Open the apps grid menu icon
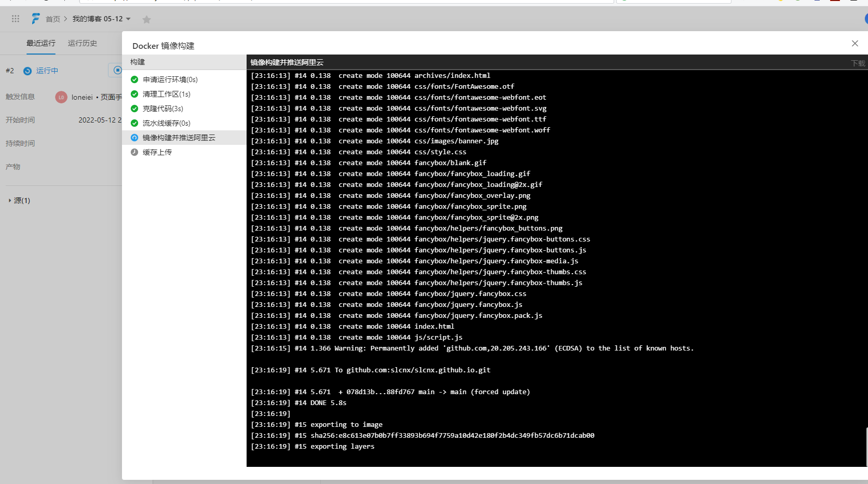Viewport: 868px width, 484px height. click(x=16, y=19)
